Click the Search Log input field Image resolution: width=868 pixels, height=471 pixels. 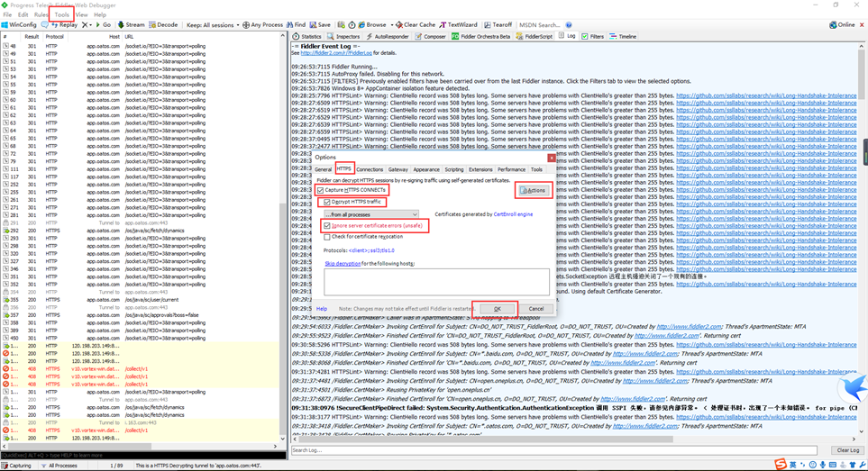(554, 450)
